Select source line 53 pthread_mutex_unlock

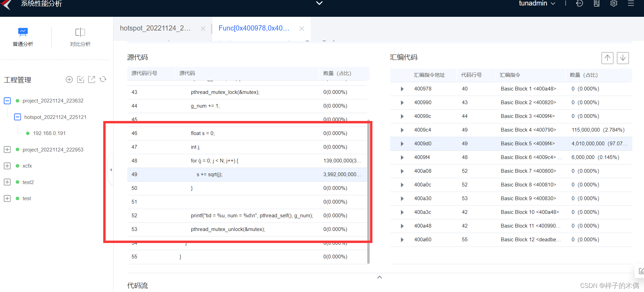pyautogui.click(x=247, y=229)
